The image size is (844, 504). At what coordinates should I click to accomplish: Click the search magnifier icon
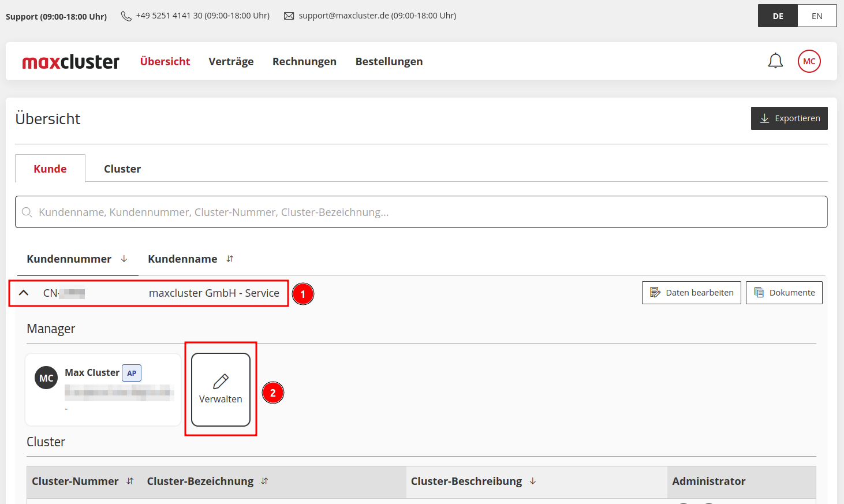pos(27,212)
